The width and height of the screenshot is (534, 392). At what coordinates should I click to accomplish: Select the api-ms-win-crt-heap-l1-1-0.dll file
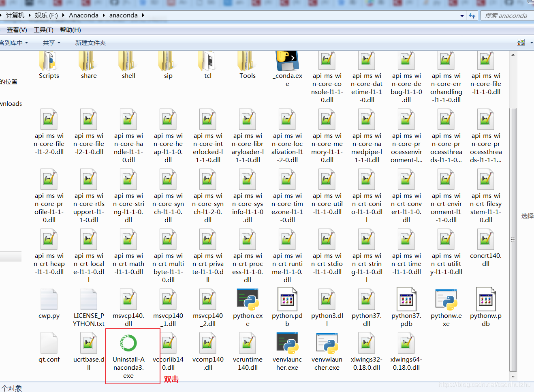(49, 252)
